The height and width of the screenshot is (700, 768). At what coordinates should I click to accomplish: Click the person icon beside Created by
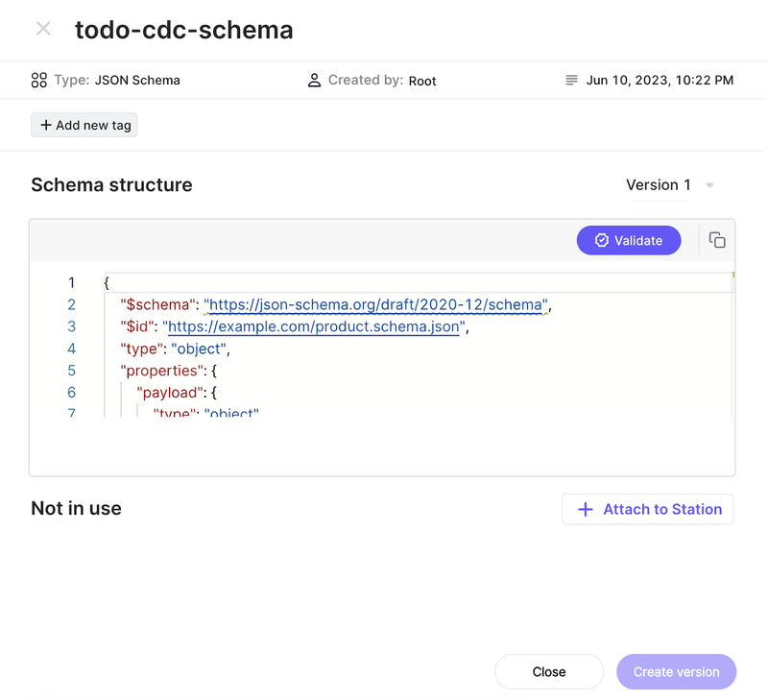pos(314,81)
